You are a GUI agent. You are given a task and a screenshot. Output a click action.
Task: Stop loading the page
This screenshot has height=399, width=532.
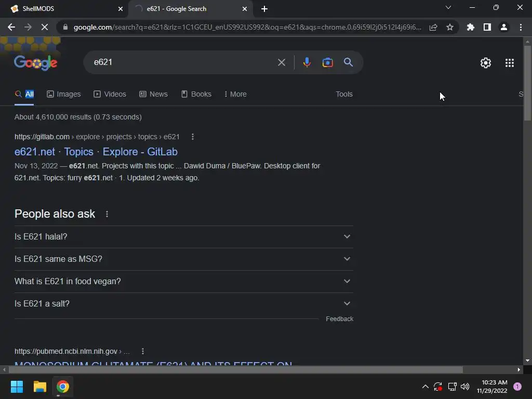[x=45, y=27]
